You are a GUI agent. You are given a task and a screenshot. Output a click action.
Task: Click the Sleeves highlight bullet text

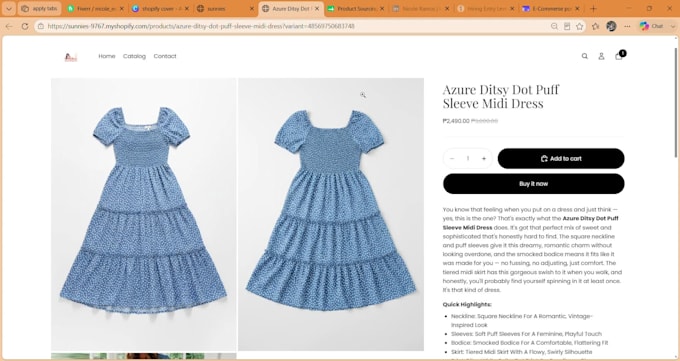[526, 334]
